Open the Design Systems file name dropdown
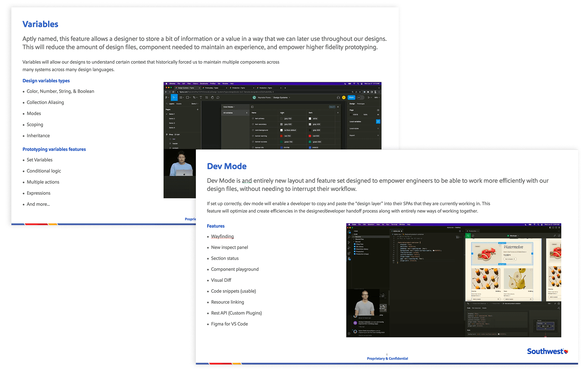The image size is (588, 372). pos(282,98)
